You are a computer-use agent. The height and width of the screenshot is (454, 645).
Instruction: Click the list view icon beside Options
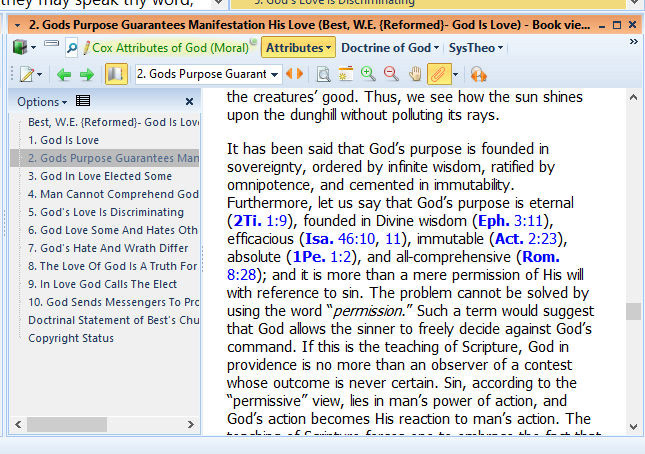pos(83,101)
